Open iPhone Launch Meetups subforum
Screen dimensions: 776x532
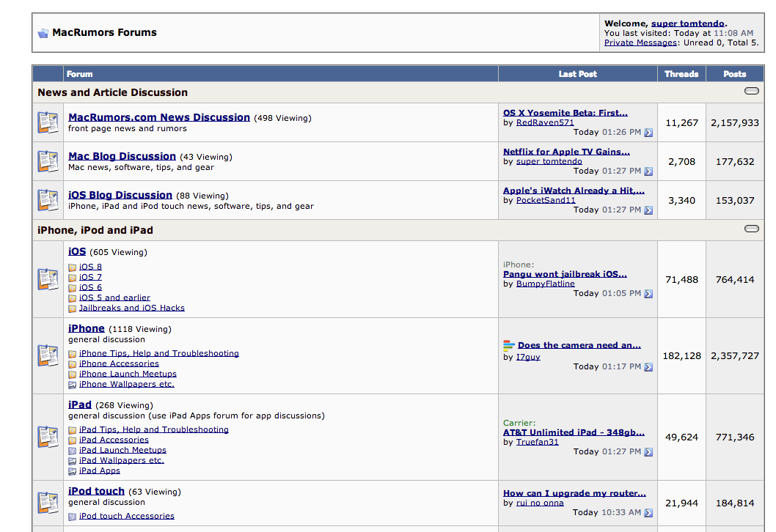(128, 374)
